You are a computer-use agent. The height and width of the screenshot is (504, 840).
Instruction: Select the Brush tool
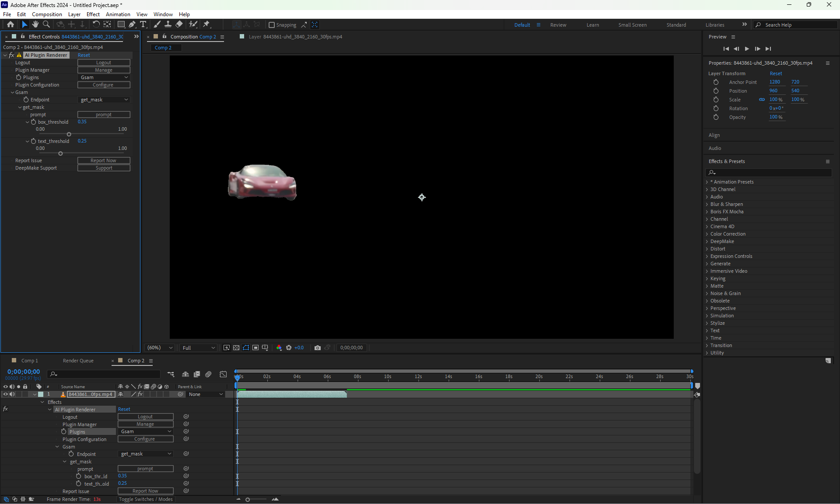(157, 24)
